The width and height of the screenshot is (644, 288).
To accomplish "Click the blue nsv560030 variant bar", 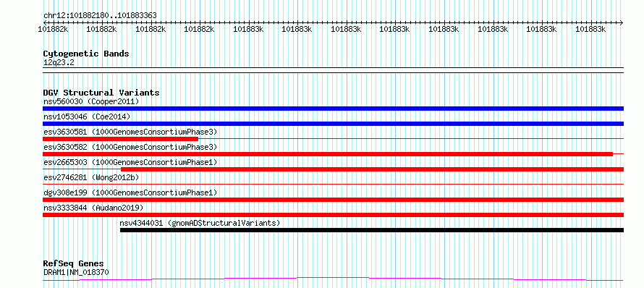I will point(333,109).
